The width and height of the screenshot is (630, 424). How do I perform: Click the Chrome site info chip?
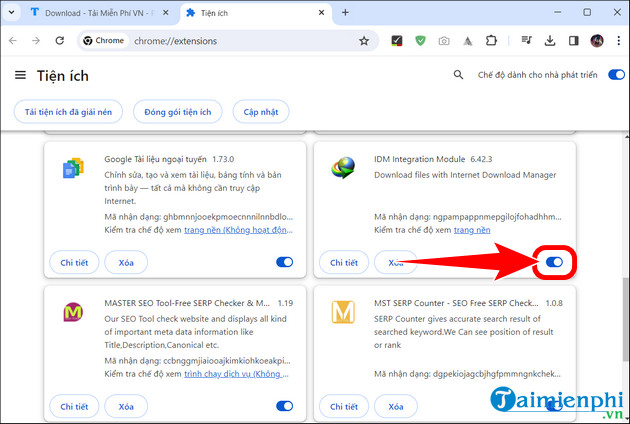[x=104, y=41]
